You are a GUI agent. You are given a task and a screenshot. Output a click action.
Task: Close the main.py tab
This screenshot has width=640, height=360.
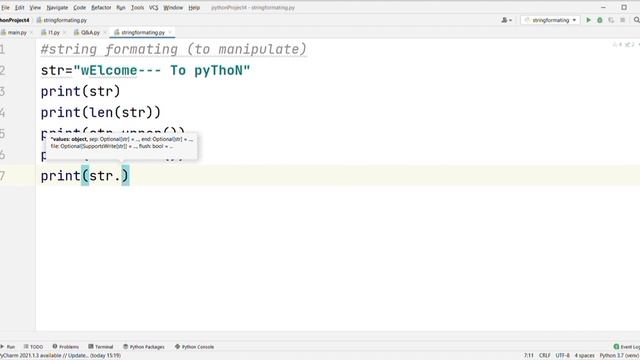click(x=31, y=32)
